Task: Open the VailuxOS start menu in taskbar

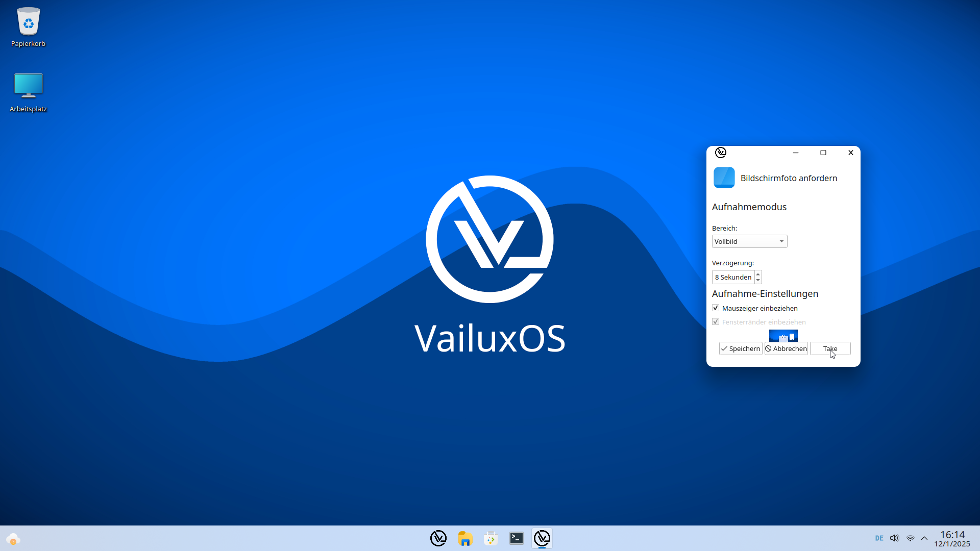Action: coord(438,538)
